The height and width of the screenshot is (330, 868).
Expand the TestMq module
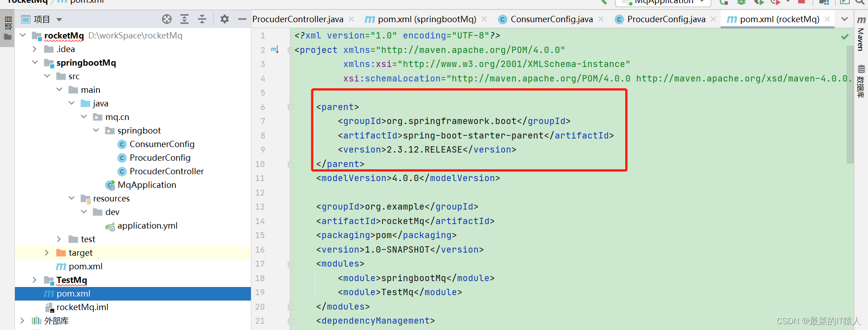pyautogui.click(x=35, y=280)
